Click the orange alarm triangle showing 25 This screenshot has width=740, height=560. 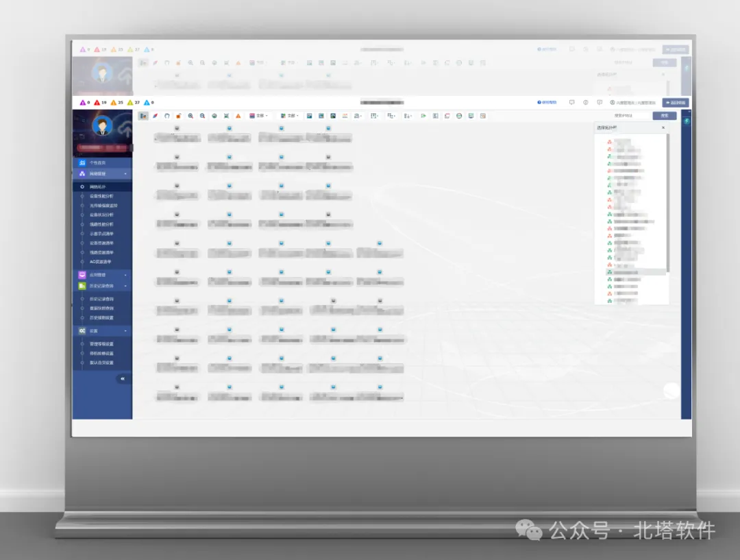116,102
